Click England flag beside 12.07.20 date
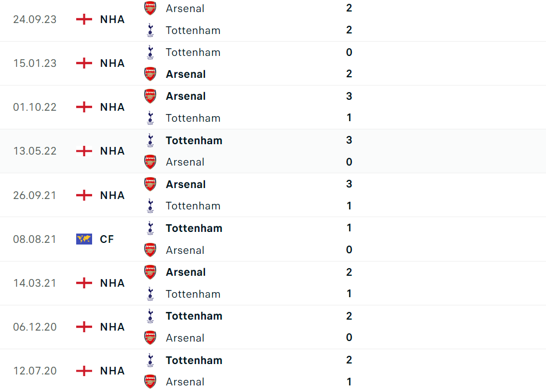The image size is (546, 392). tap(84, 371)
